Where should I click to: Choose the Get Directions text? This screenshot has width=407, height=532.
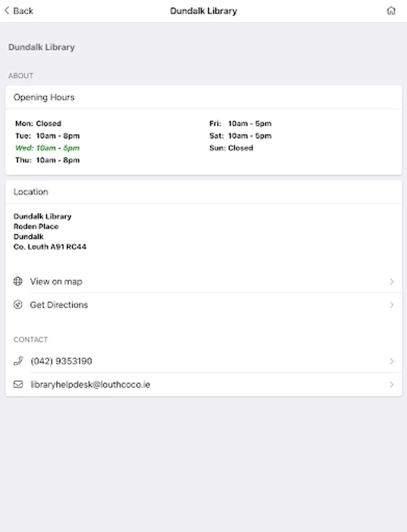pos(59,305)
